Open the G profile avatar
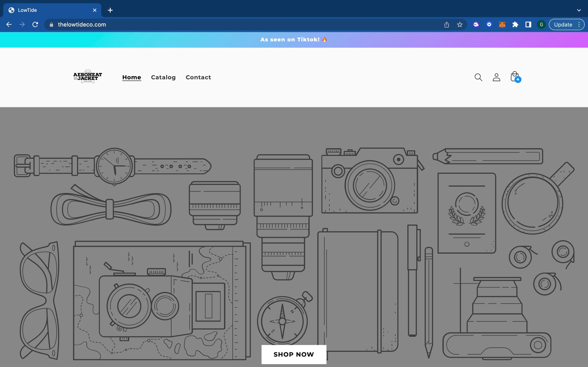588x367 pixels. [541, 24]
